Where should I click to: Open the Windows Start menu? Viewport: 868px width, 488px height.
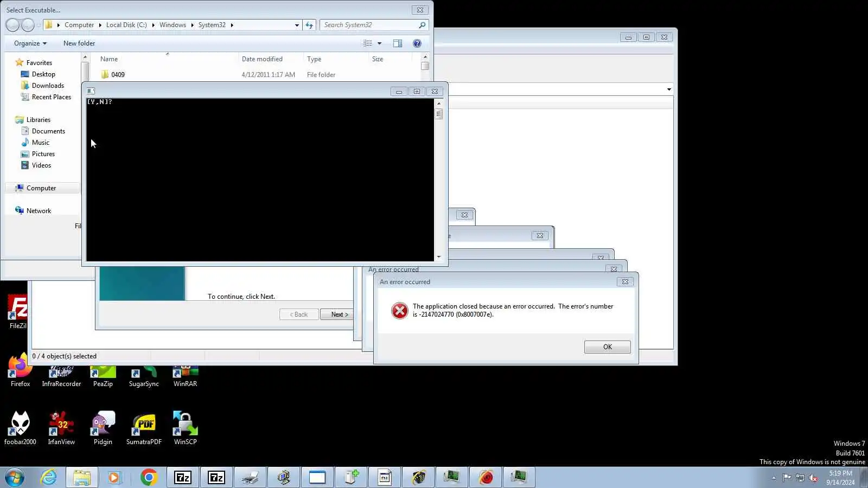pos(15,477)
